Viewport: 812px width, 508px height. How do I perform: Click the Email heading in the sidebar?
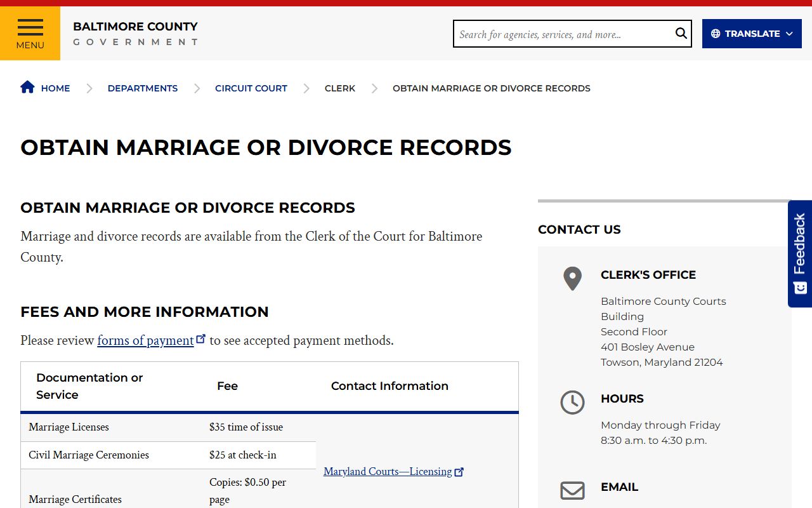tap(619, 487)
